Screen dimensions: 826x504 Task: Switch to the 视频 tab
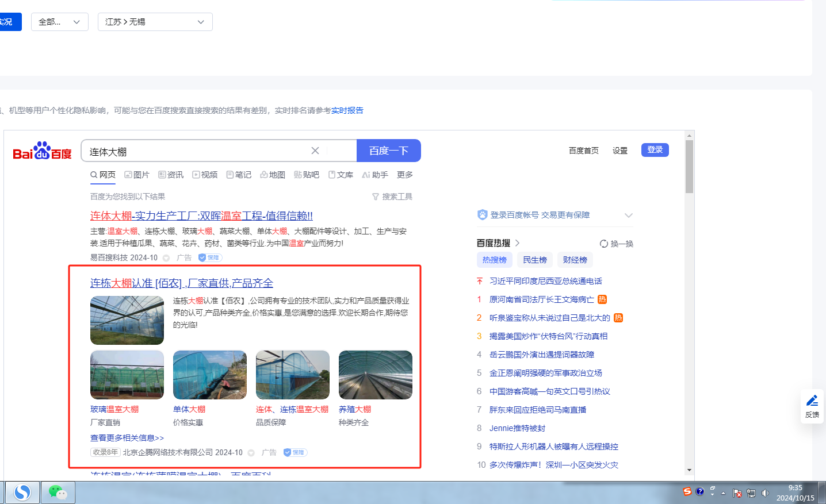[x=205, y=175]
